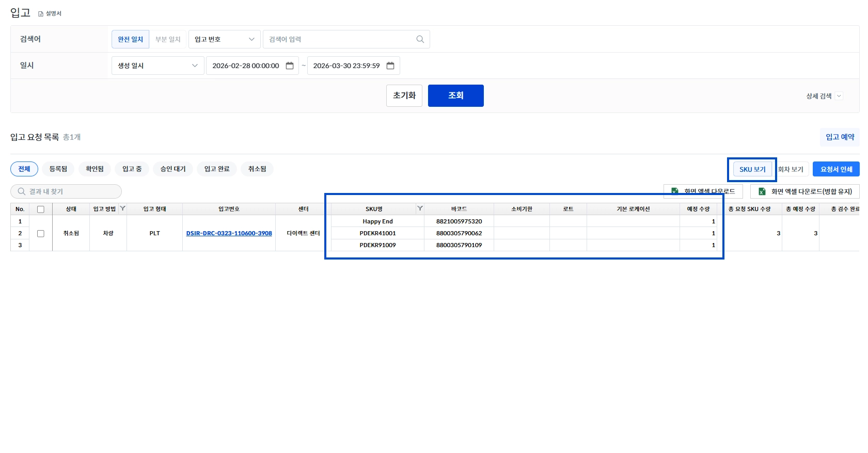Open calendar picker for start date 2026-02-28

290,66
